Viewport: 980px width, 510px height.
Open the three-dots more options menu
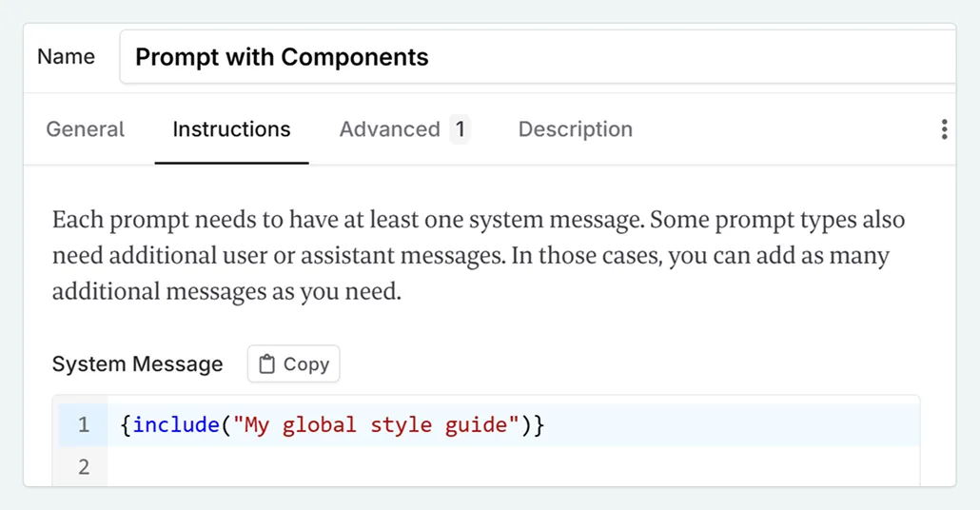coord(943,129)
